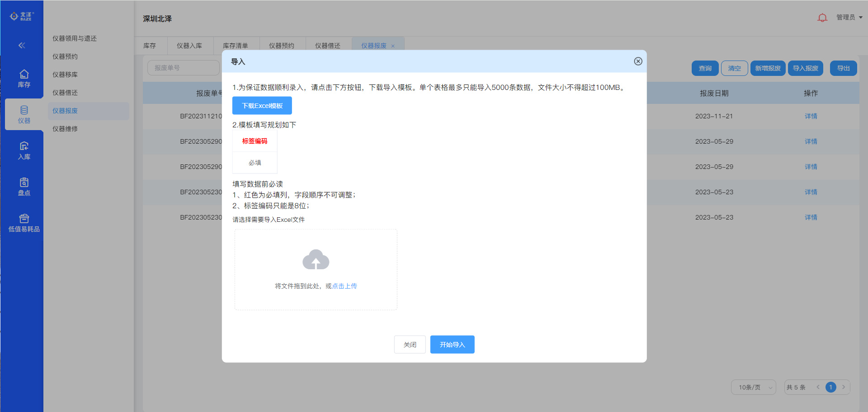The height and width of the screenshot is (412, 868).
Task: Select 仪器维修 in the side menu
Action: [65, 129]
